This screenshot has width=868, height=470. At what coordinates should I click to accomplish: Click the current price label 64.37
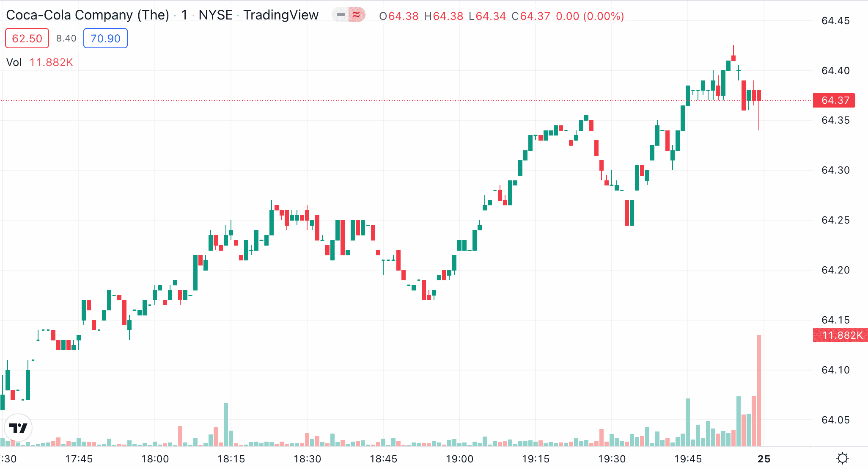[834, 100]
